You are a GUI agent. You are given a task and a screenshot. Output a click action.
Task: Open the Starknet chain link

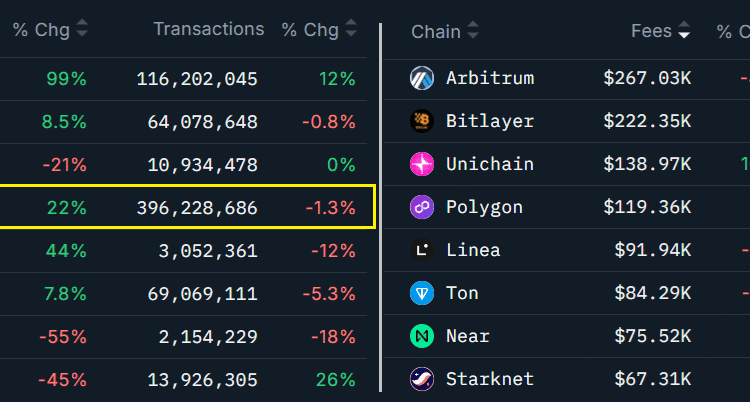[x=490, y=379]
